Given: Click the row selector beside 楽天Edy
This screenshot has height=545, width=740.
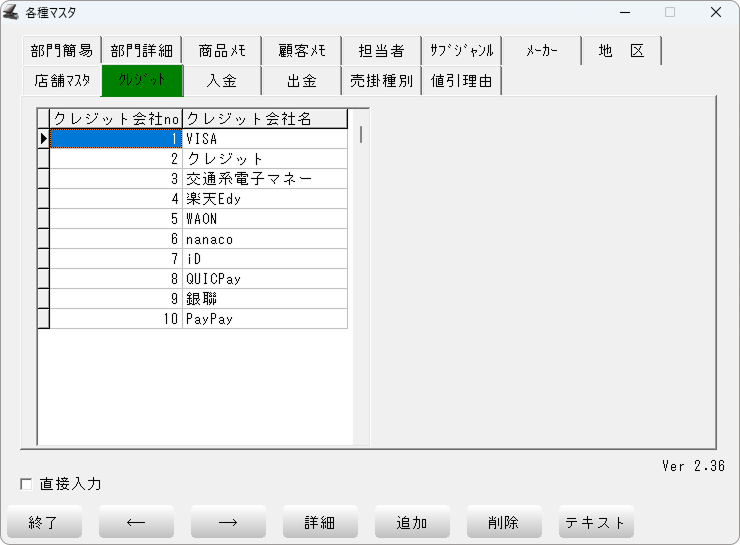Looking at the screenshot, I should click(x=43, y=199).
